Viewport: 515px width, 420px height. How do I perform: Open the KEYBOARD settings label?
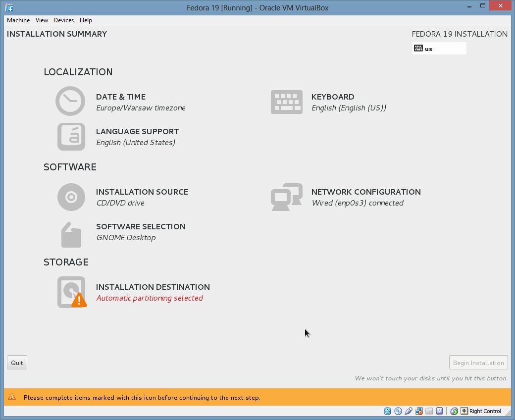(x=333, y=97)
